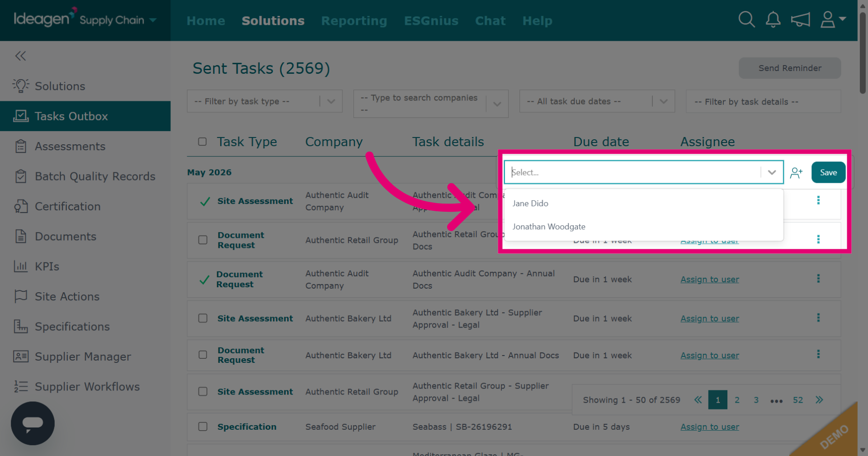Click the Supplier Workflows list icon
The image size is (868, 456).
pos(20,386)
